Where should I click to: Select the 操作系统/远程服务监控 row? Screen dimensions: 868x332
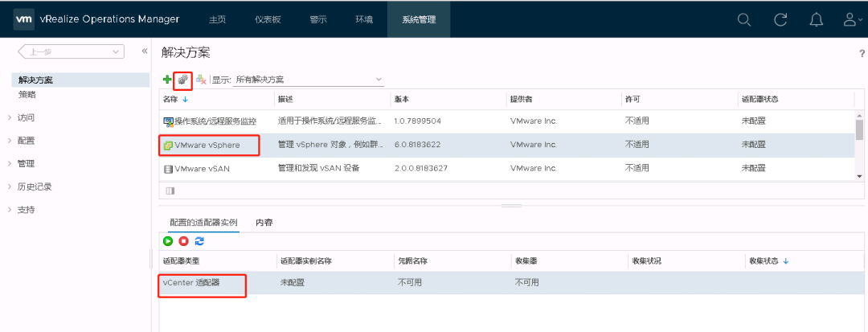tap(507, 121)
